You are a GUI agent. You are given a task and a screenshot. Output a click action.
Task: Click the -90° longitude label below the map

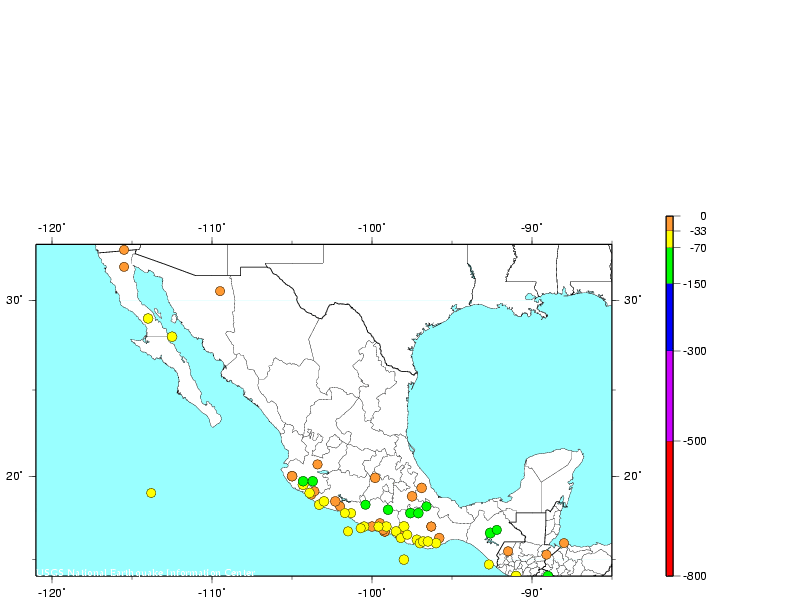(531, 592)
